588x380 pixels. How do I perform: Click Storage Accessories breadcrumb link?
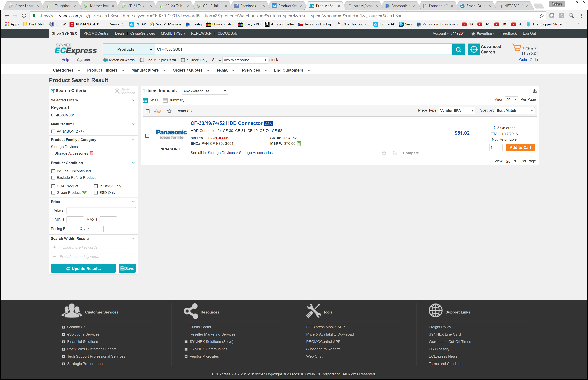tap(256, 153)
